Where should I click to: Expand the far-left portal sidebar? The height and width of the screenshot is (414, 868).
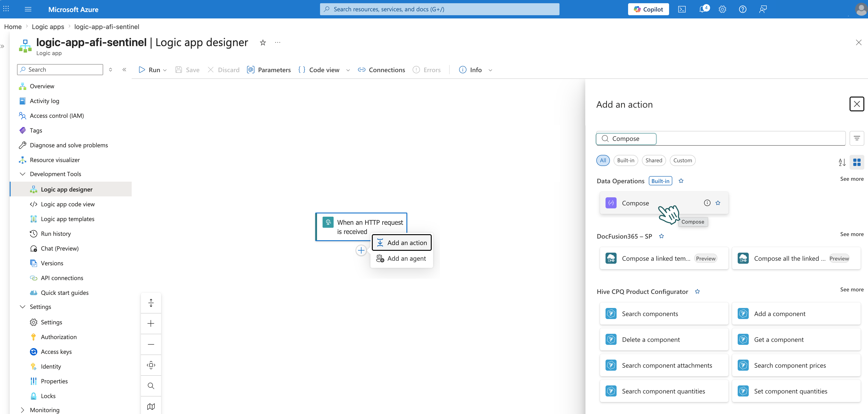click(3, 47)
